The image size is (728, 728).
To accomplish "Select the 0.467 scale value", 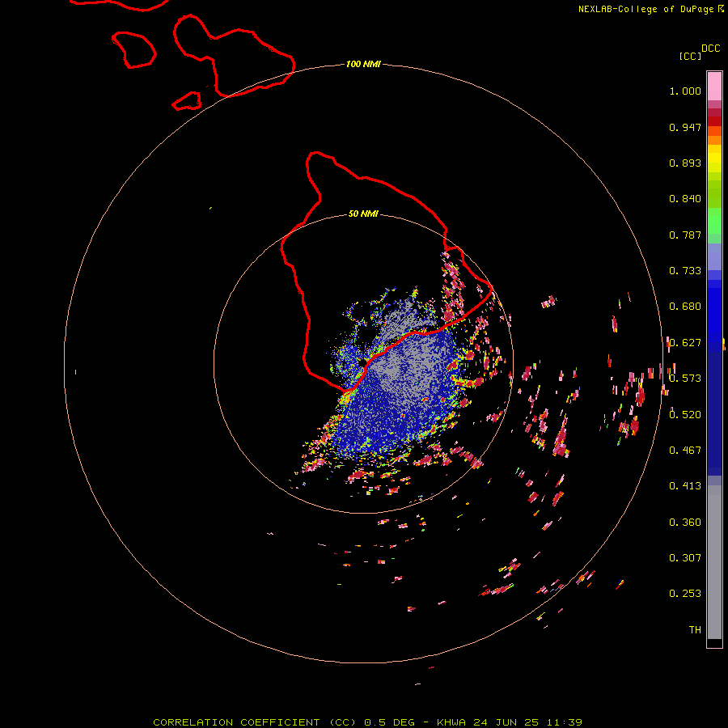I will coord(685,451).
